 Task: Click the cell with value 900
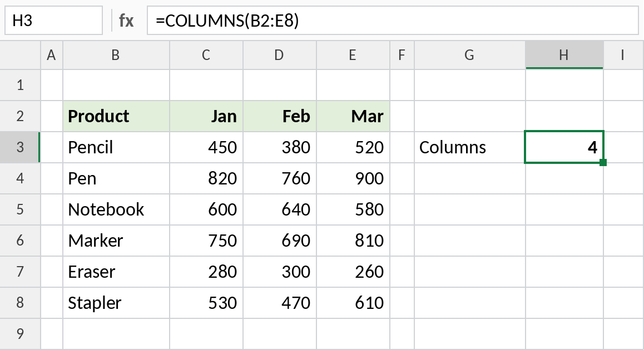[x=353, y=178]
